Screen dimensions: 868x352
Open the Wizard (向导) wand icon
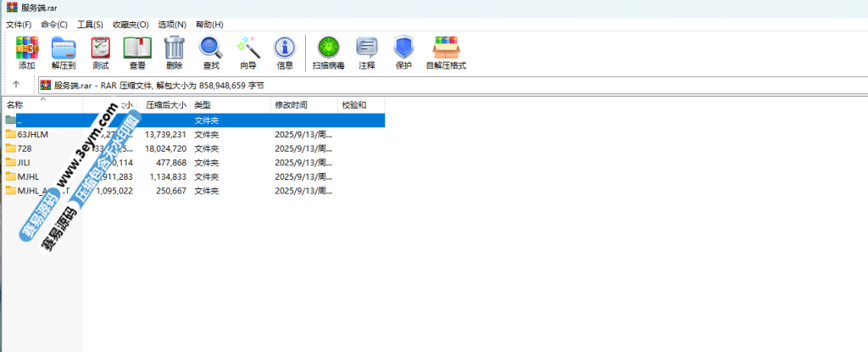coord(248,51)
